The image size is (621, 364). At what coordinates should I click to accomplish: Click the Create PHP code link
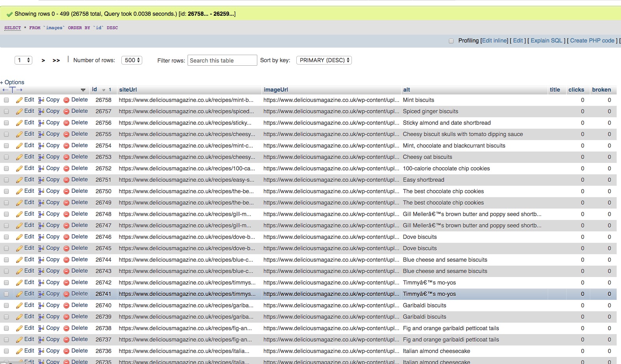click(592, 41)
